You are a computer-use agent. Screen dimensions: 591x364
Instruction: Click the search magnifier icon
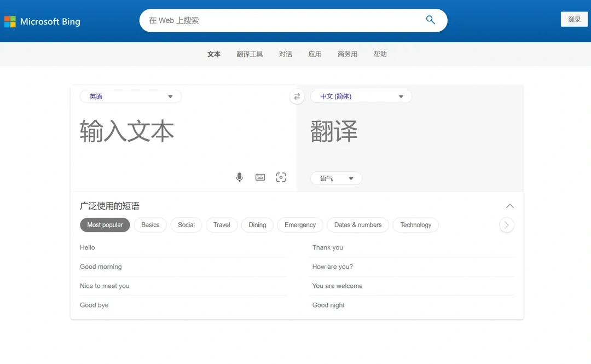430,20
